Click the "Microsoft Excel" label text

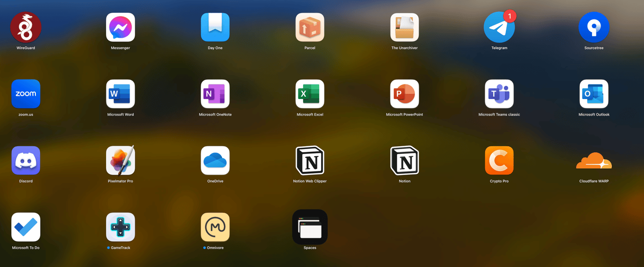click(x=310, y=115)
